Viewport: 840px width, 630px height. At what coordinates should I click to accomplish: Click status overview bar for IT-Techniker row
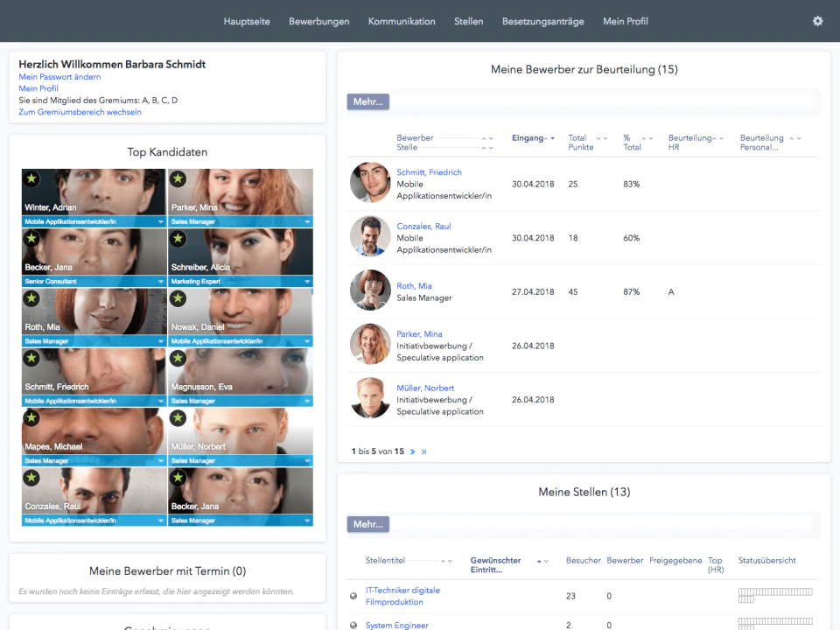point(775,595)
